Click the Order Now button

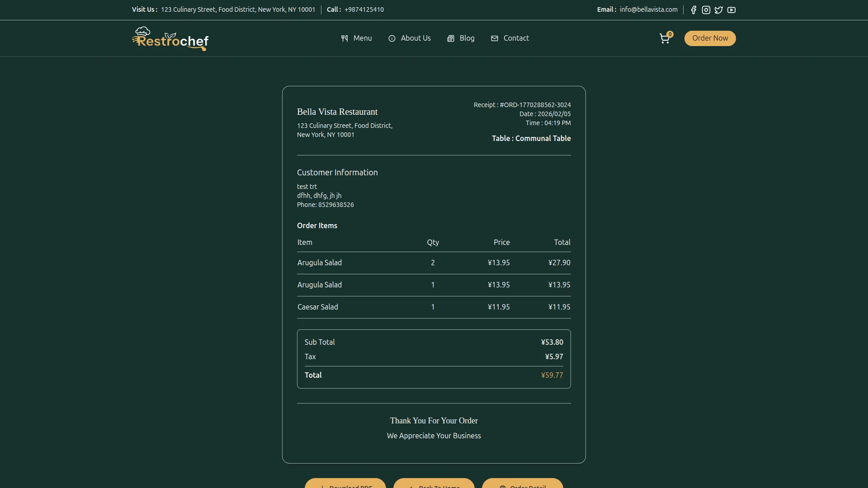pos(710,38)
